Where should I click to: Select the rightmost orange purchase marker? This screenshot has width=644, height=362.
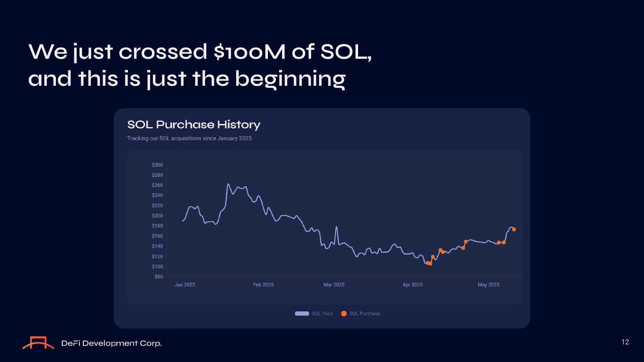tap(514, 229)
